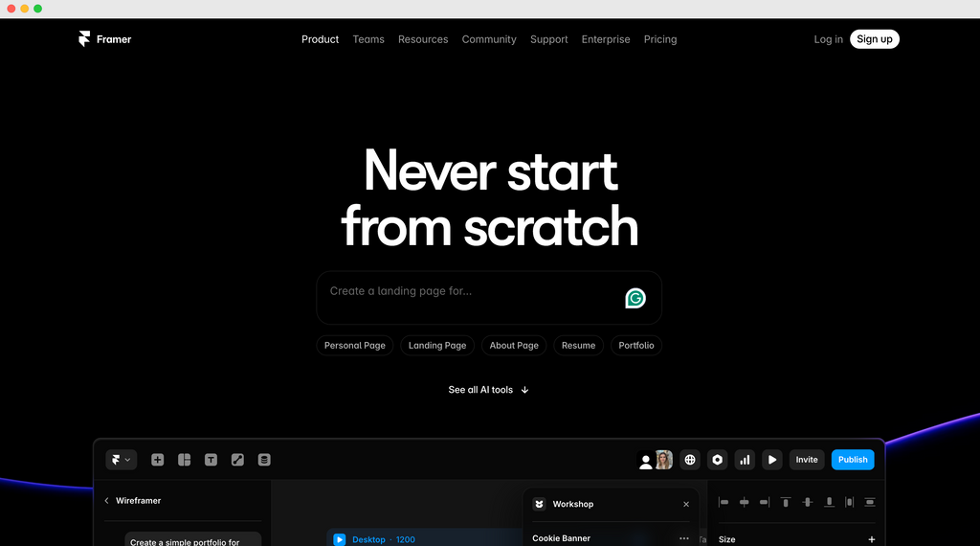Open the Product menu in navigation
The height and width of the screenshot is (546, 980).
(320, 39)
